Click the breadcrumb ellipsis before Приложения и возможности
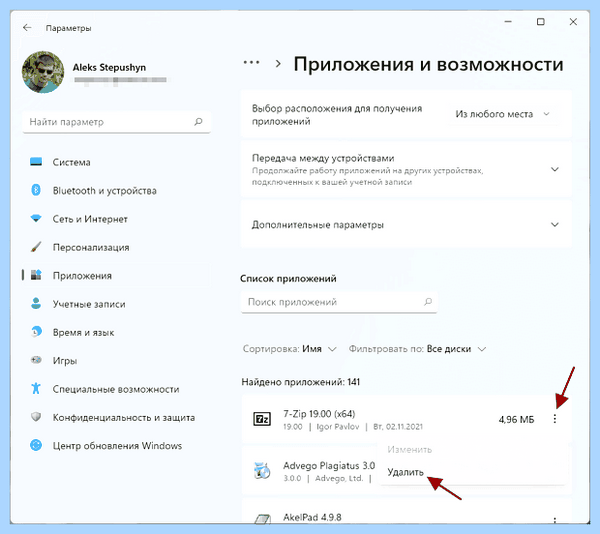600x534 pixels. [251, 62]
